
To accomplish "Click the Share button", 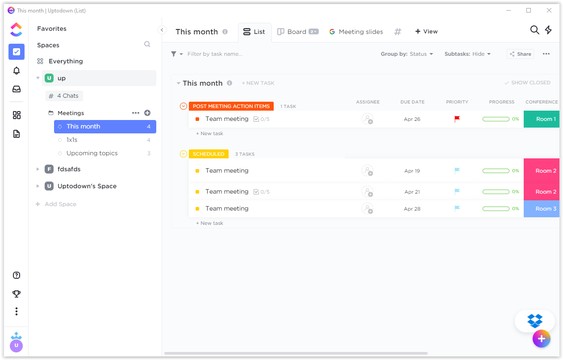I will click(x=520, y=54).
